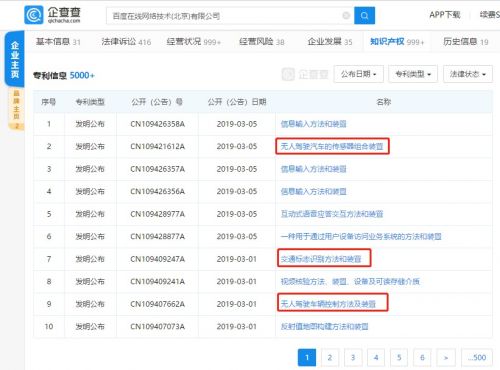Screen dimensions: 500x370
Task: Open patent 交通标志识别方法和装置
Action: [321, 259]
